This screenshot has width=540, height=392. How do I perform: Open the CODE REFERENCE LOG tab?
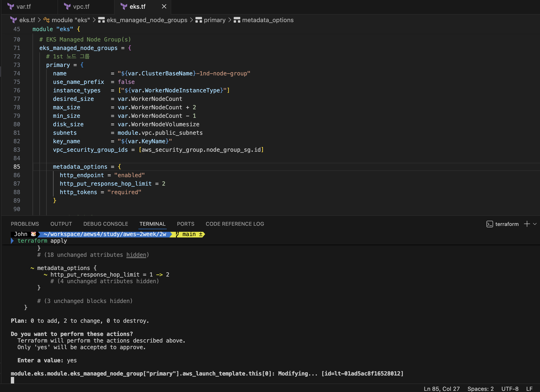coord(235,224)
